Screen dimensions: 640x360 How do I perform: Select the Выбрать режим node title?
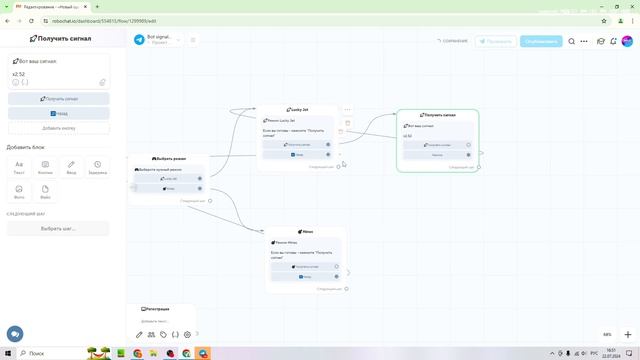(169, 159)
